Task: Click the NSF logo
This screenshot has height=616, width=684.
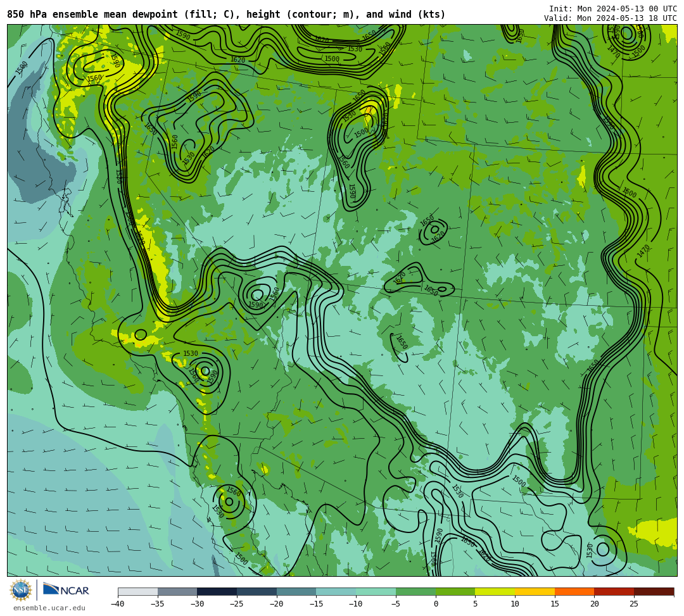Action: [21, 590]
